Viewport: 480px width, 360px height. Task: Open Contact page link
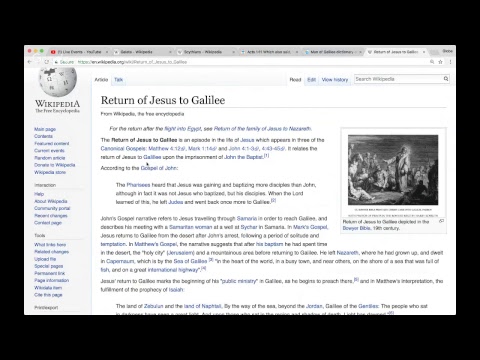tap(48, 223)
